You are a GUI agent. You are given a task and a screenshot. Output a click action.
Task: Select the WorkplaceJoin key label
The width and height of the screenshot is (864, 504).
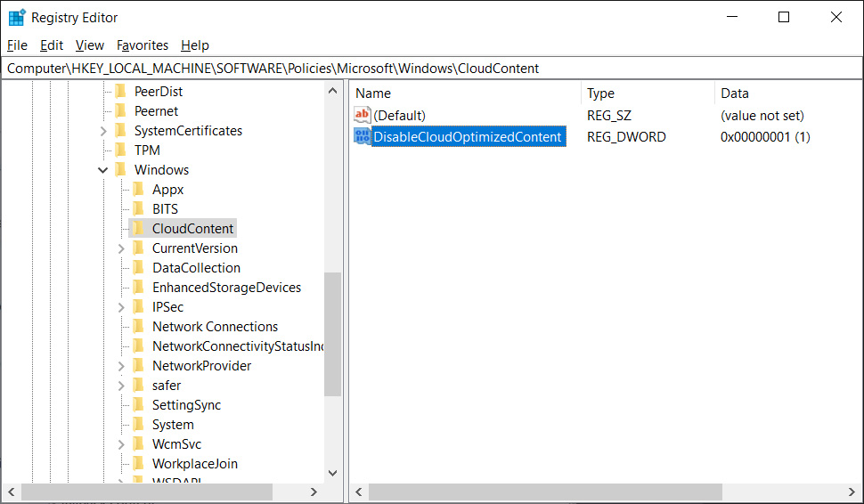tap(194, 463)
